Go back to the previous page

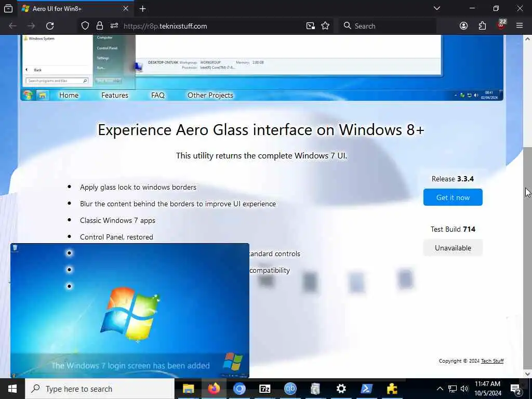(12, 26)
